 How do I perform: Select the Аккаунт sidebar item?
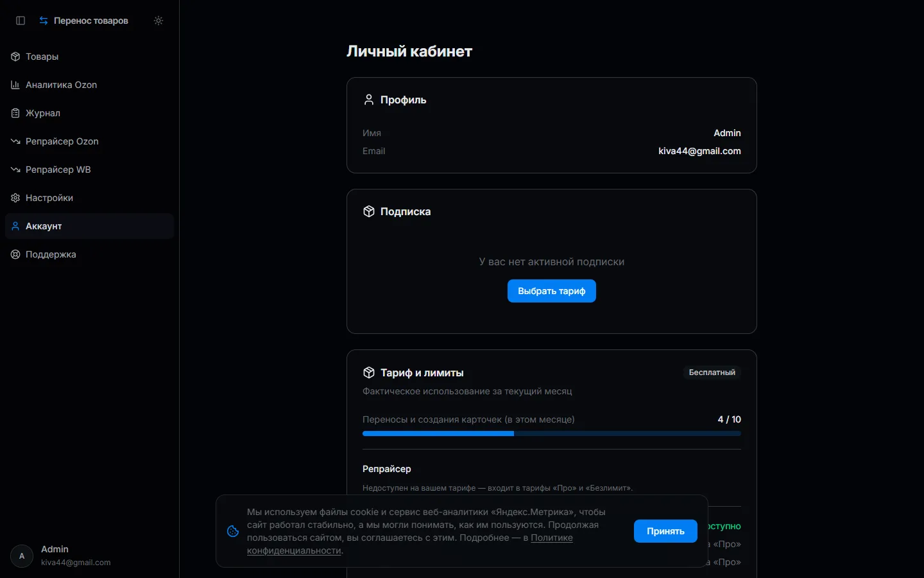pos(89,226)
